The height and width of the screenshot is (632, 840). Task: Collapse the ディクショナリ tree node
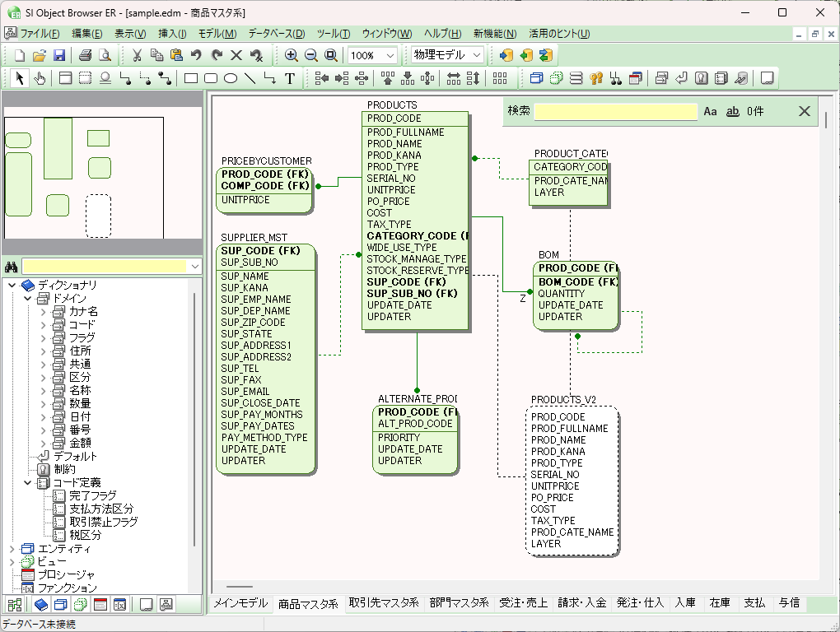pos(12,286)
